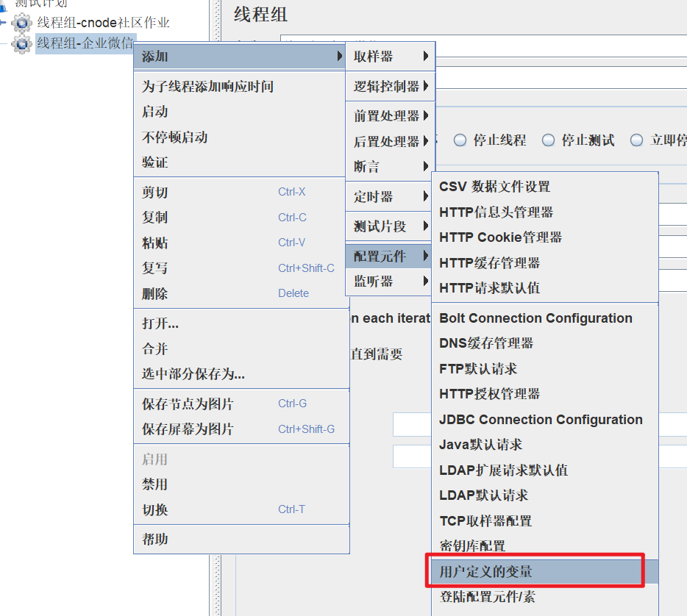Add DNS缓存管理器
The image size is (687, 616).
545,343
